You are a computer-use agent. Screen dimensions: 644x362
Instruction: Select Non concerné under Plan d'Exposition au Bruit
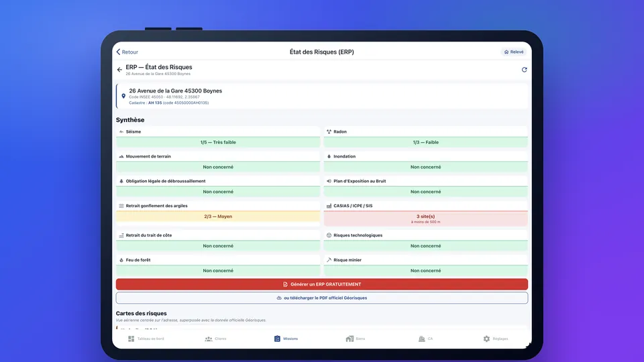click(425, 192)
